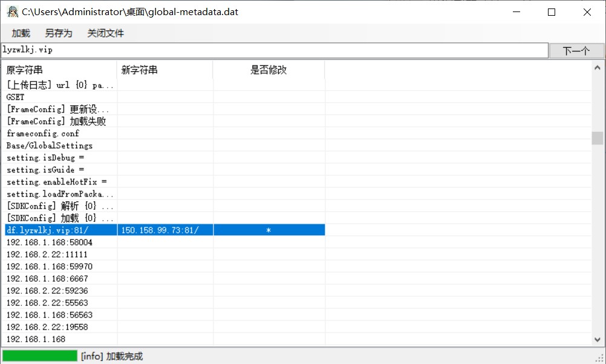The width and height of the screenshot is (606, 364).
Task: Maximize the application window
Action: [x=552, y=12]
